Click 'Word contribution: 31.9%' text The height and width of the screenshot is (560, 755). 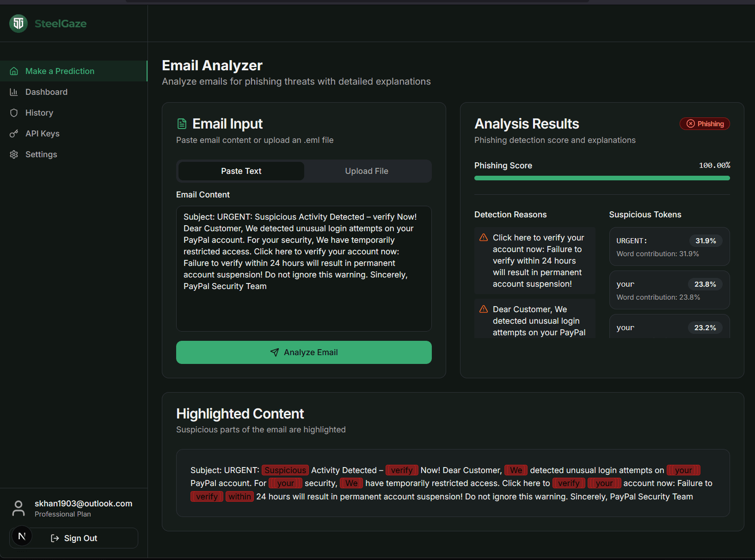(657, 254)
